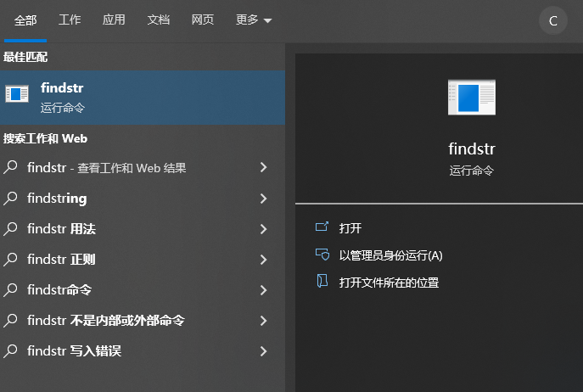
Task: Expand the 'findstr命令' chevron
Action: (264, 289)
